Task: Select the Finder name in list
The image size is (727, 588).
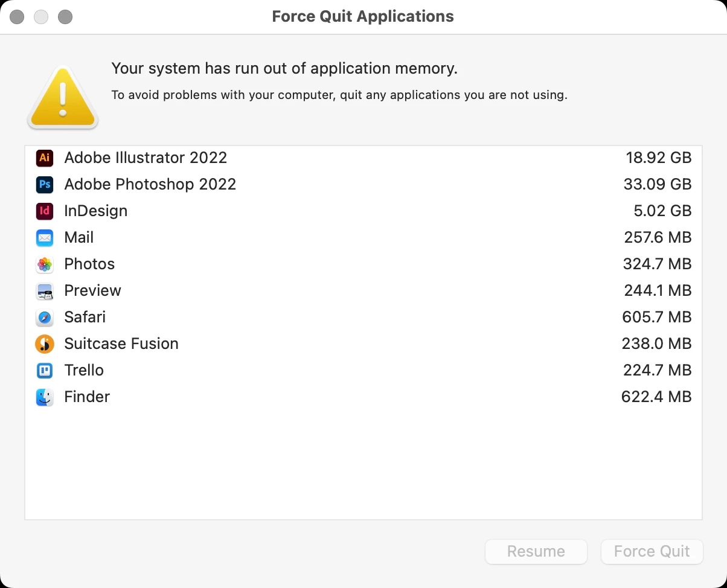Action: [87, 397]
